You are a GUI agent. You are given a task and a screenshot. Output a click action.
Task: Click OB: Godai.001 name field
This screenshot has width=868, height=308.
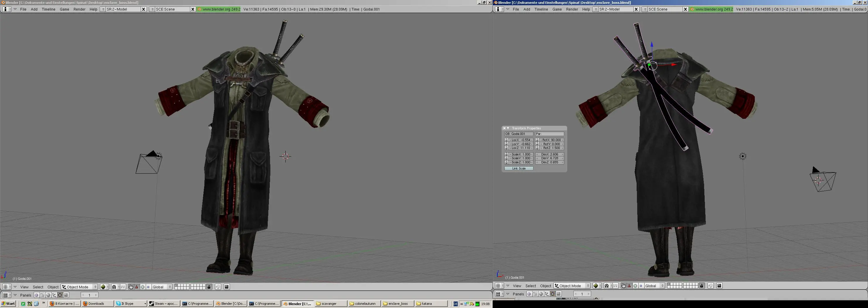(x=519, y=134)
